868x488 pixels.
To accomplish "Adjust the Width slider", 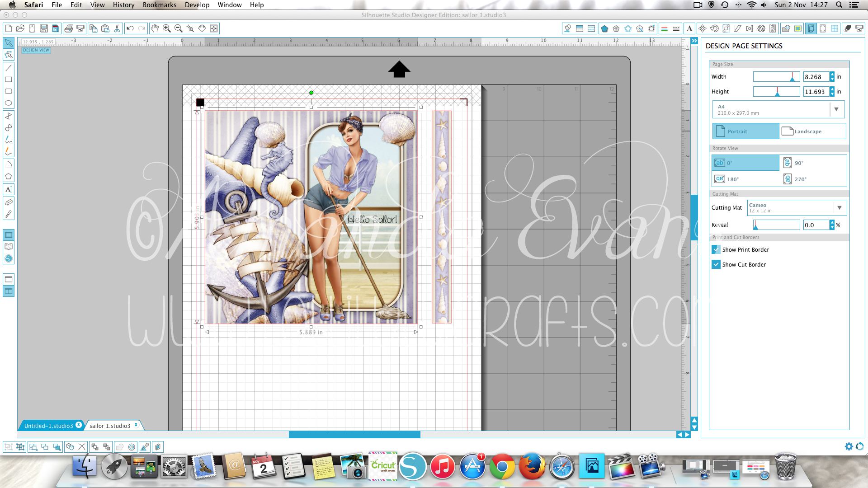I will point(776,77).
